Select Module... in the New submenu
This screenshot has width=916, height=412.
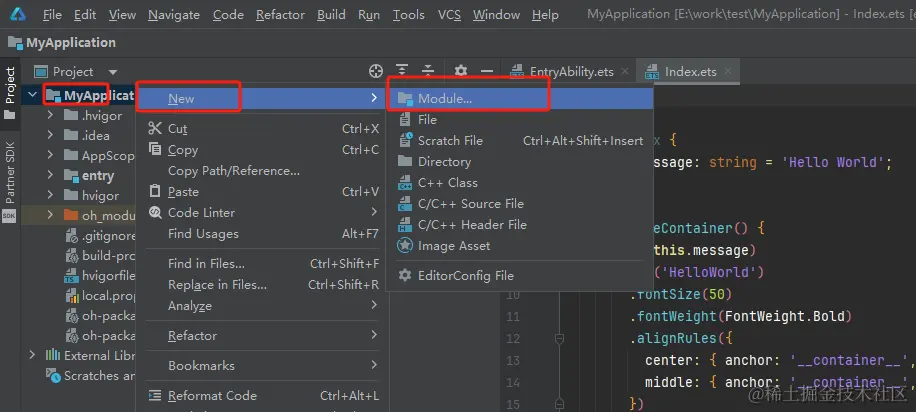(x=520, y=99)
